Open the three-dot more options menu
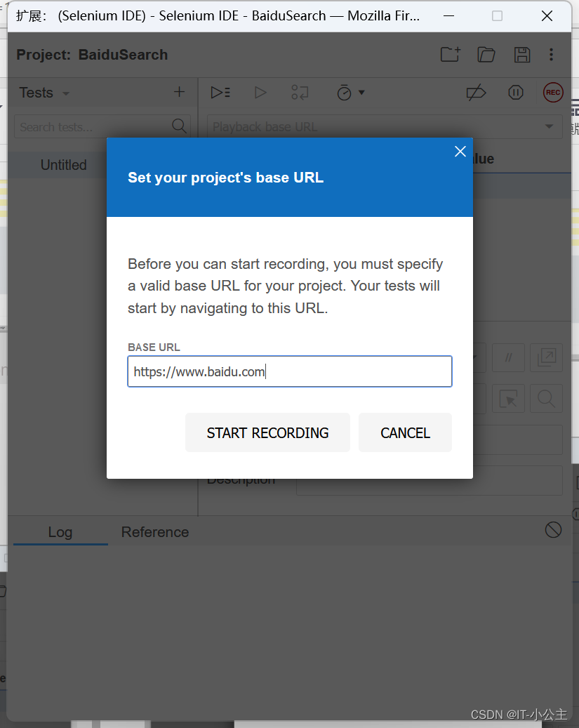Viewport: 579px width, 728px height. coord(551,55)
